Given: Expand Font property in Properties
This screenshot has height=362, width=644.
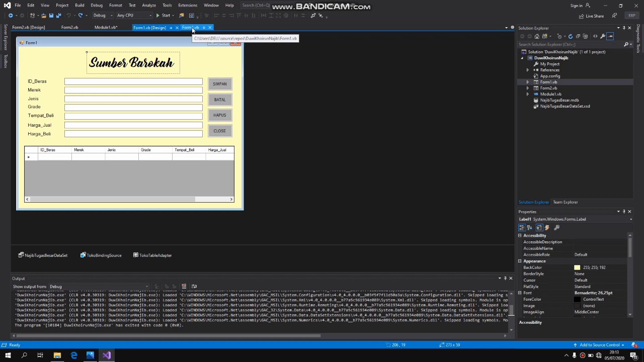Looking at the screenshot, I should [x=520, y=293].
